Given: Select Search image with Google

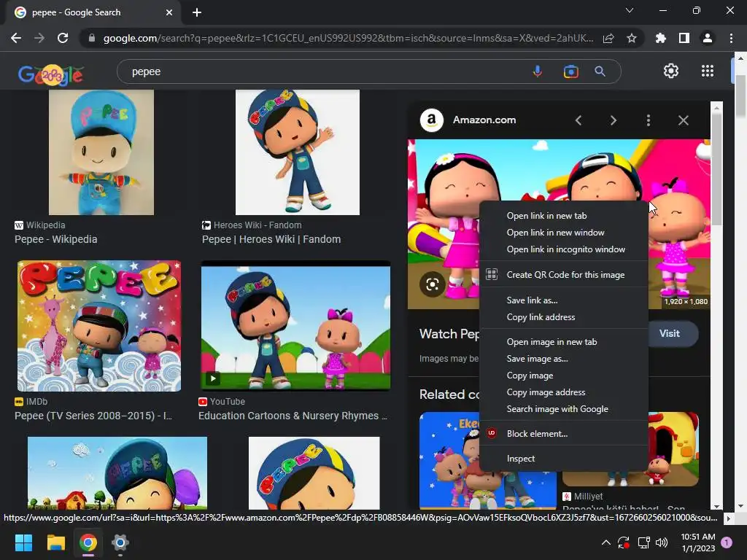Looking at the screenshot, I should pos(564,409).
